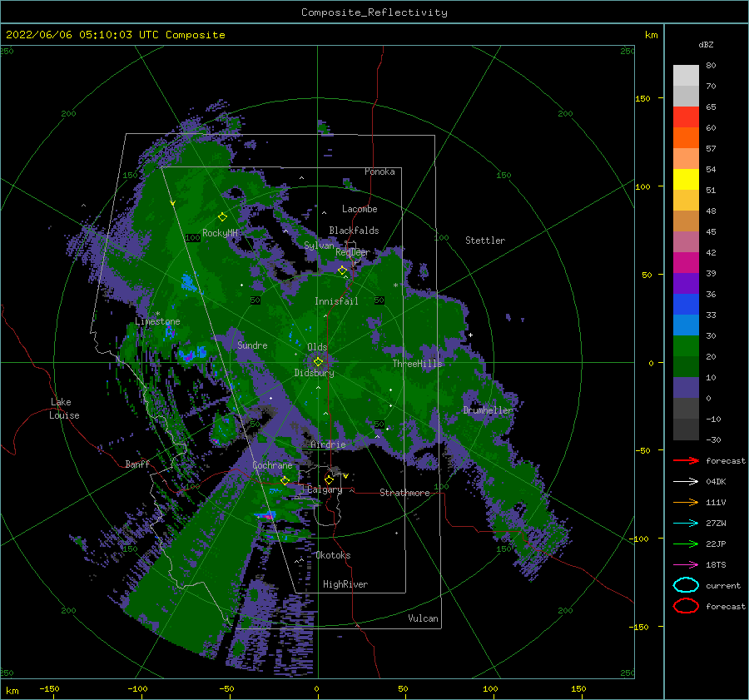Click the Innisfail city label
The height and width of the screenshot is (700, 749).
point(336,301)
